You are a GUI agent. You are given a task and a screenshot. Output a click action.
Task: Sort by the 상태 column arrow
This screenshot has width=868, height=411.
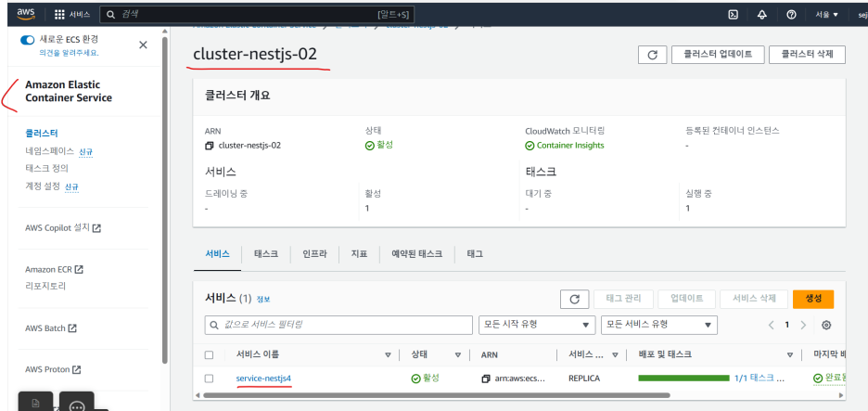click(458, 355)
